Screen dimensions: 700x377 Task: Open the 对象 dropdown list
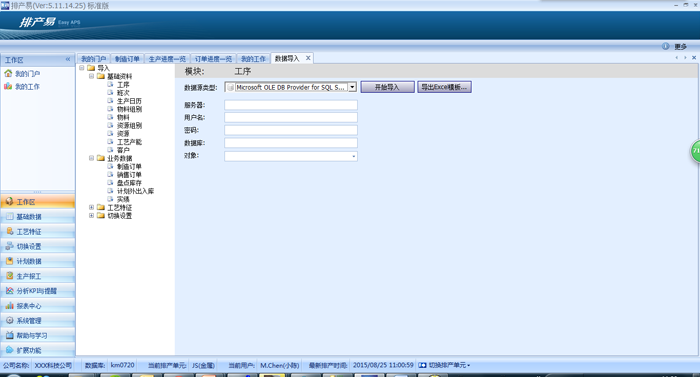(354, 156)
